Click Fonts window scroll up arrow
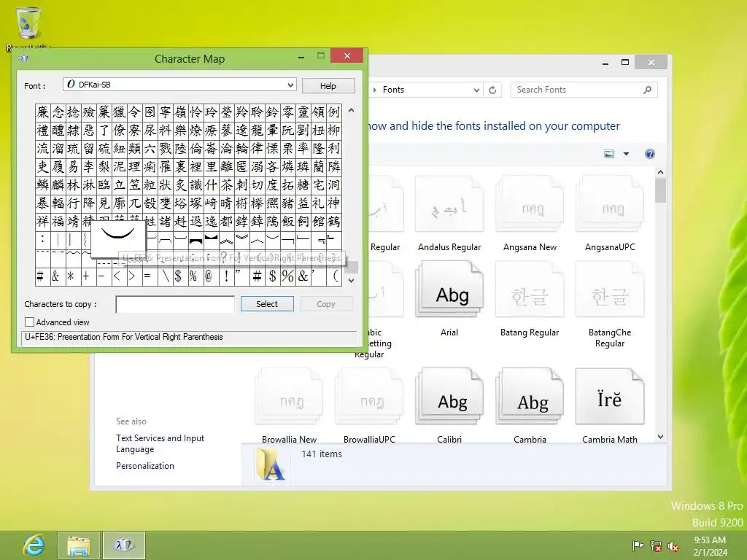Image resolution: width=747 pixels, height=560 pixels. [x=660, y=172]
